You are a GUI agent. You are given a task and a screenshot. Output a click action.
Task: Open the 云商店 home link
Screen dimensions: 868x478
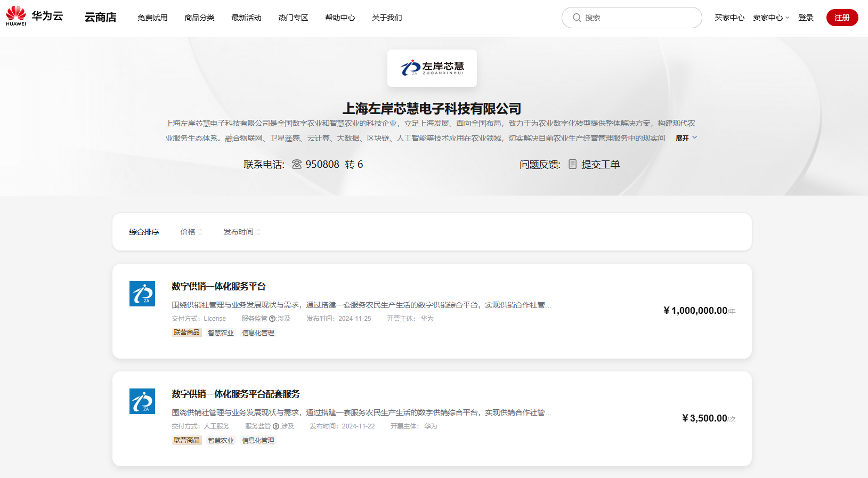tap(100, 18)
